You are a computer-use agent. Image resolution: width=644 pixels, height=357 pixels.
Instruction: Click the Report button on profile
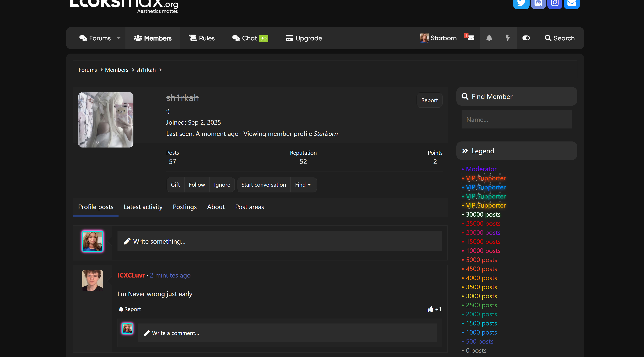429,100
